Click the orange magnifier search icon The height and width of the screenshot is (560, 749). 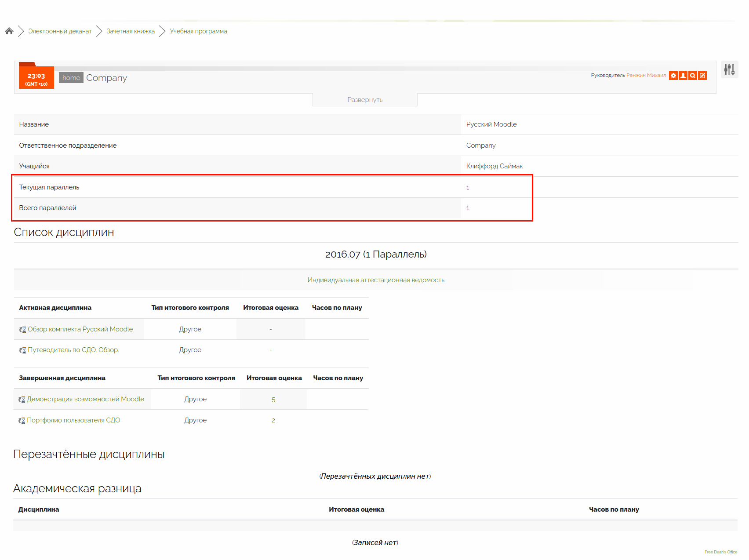(692, 76)
